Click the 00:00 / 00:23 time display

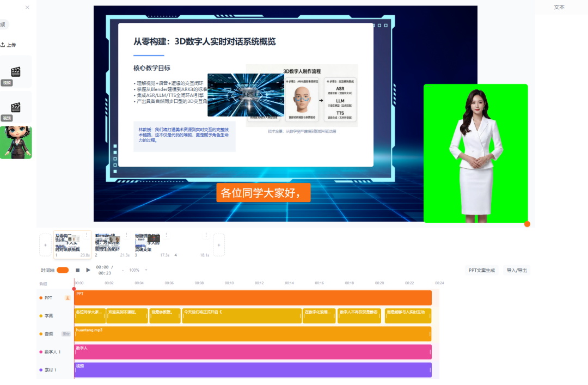(x=105, y=270)
